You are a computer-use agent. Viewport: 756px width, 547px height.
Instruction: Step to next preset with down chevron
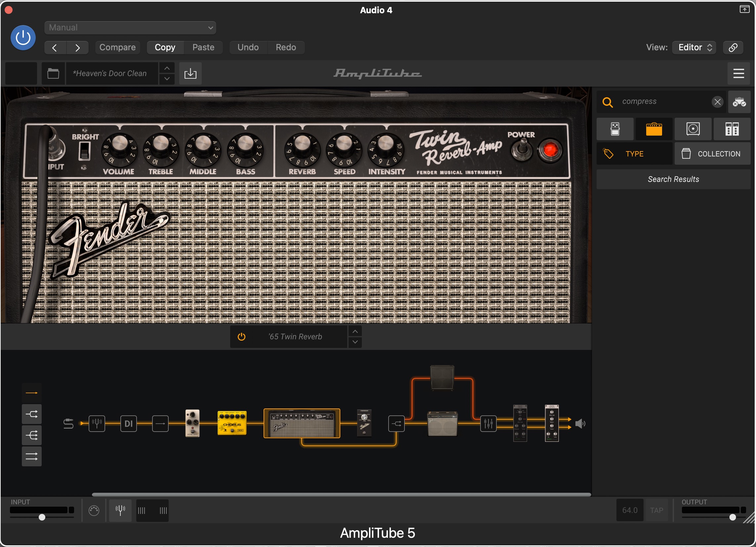click(x=167, y=79)
